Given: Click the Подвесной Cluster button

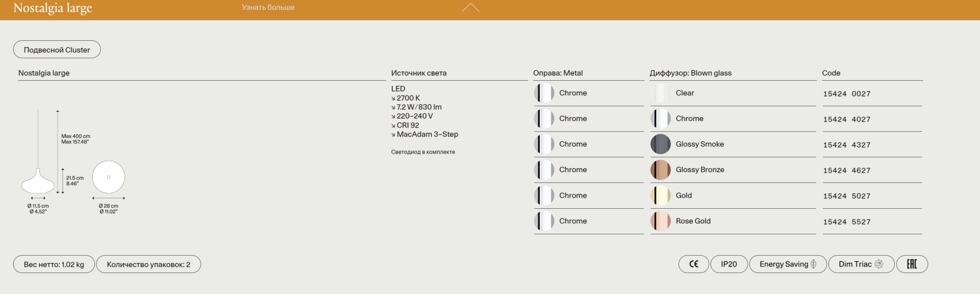Looking at the screenshot, I should [57, 50].
